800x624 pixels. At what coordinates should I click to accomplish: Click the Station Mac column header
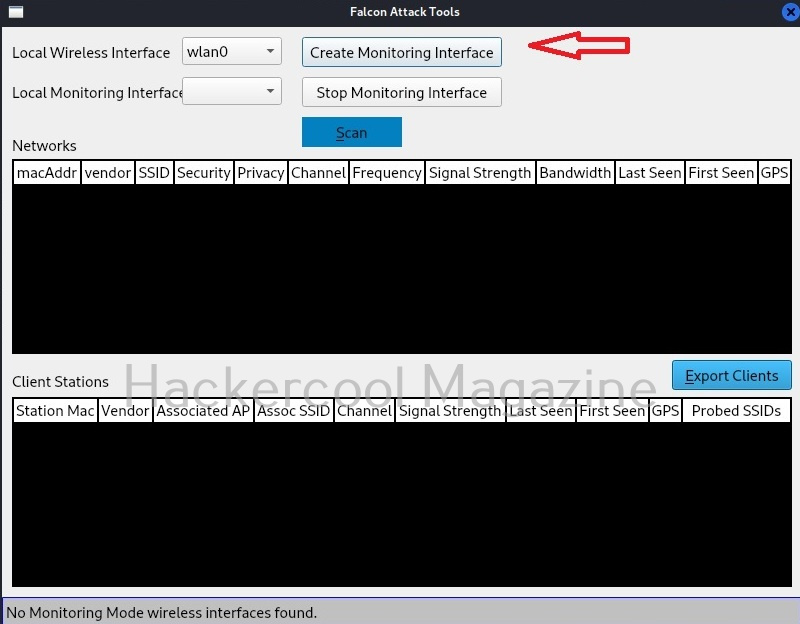coord(55,411)
